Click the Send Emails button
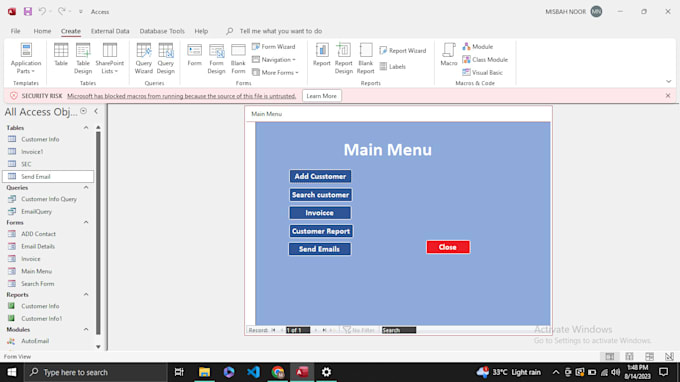Screen dimensions: 680x382 click(x=320, y=249)
